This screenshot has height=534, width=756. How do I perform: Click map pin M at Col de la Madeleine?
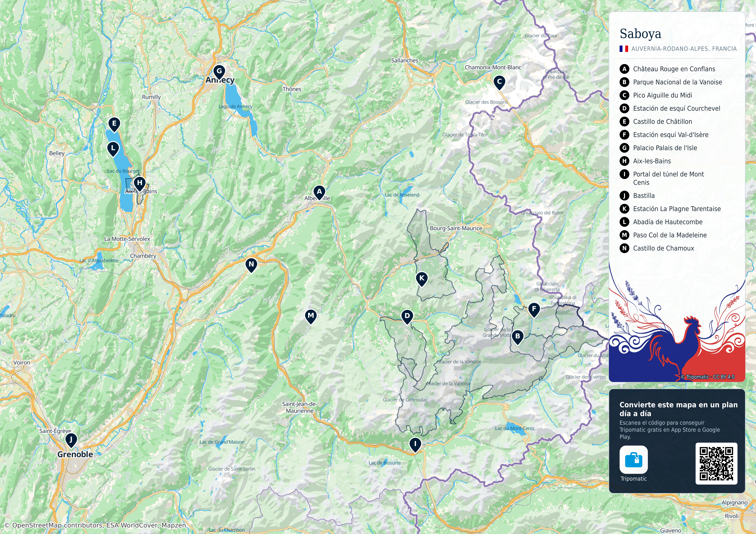coord(311,317)
